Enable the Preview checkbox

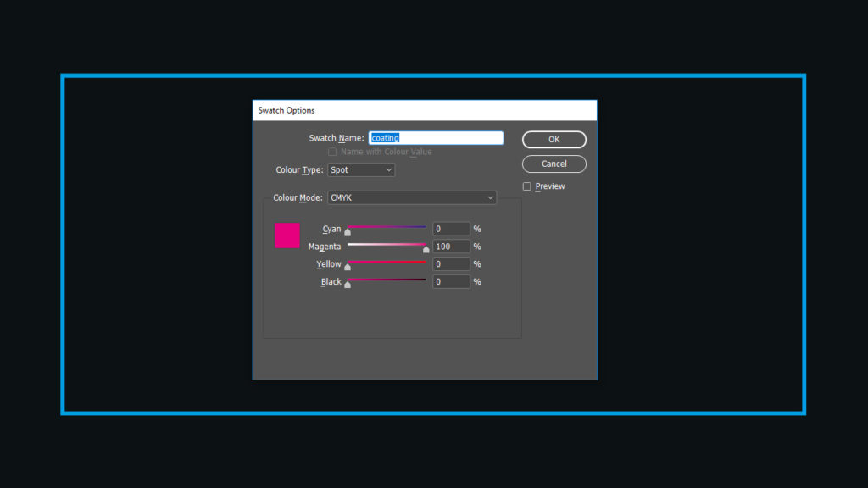[x=526, y=186]
